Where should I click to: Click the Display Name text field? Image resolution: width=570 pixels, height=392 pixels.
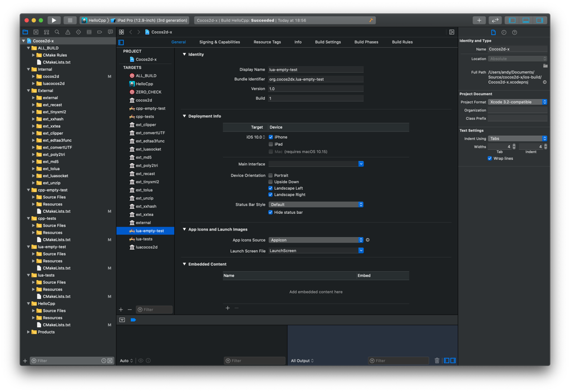click(x=316, y=70)
